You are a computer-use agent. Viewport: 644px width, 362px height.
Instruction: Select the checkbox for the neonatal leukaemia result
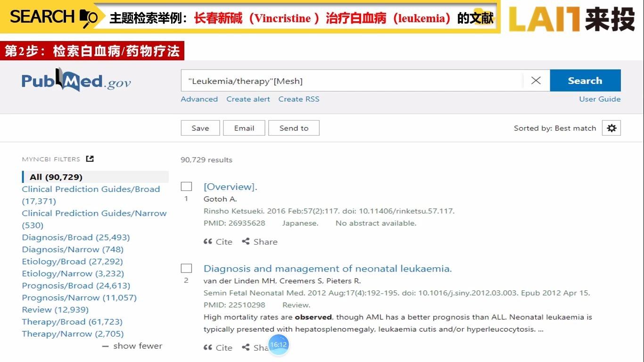click(186, 268)
